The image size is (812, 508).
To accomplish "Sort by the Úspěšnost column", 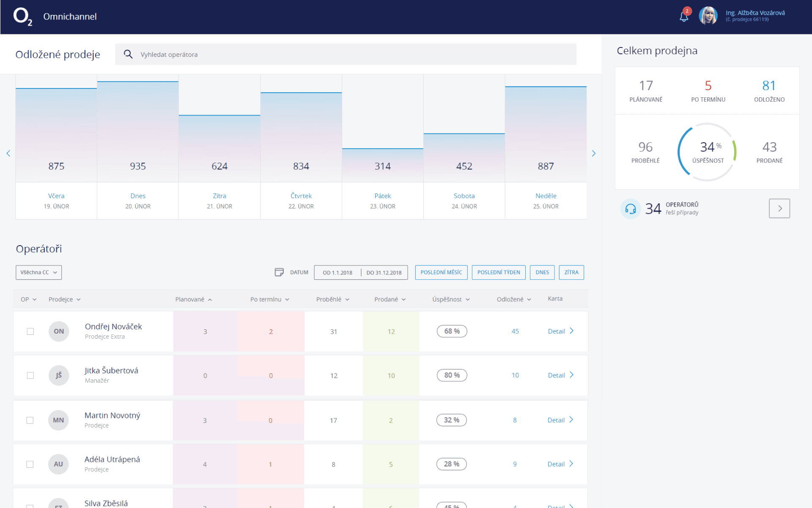I will [451, 299].
